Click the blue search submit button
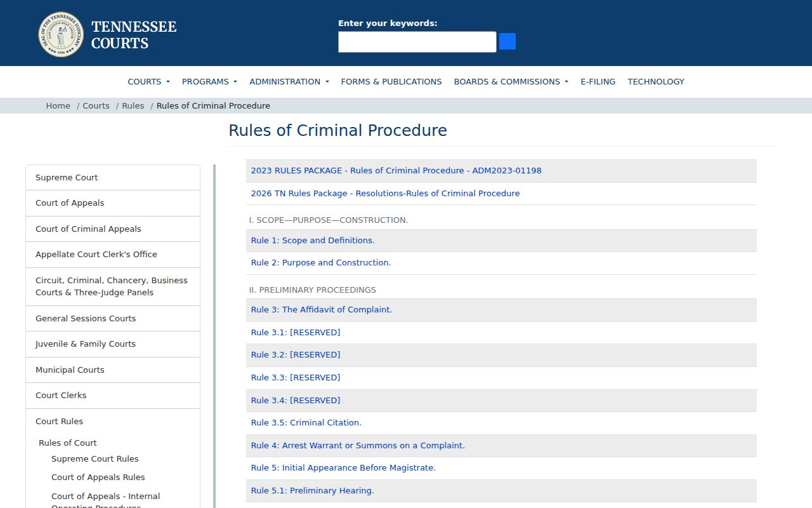This screenshot has width=812, height=508. click(507, 42)
